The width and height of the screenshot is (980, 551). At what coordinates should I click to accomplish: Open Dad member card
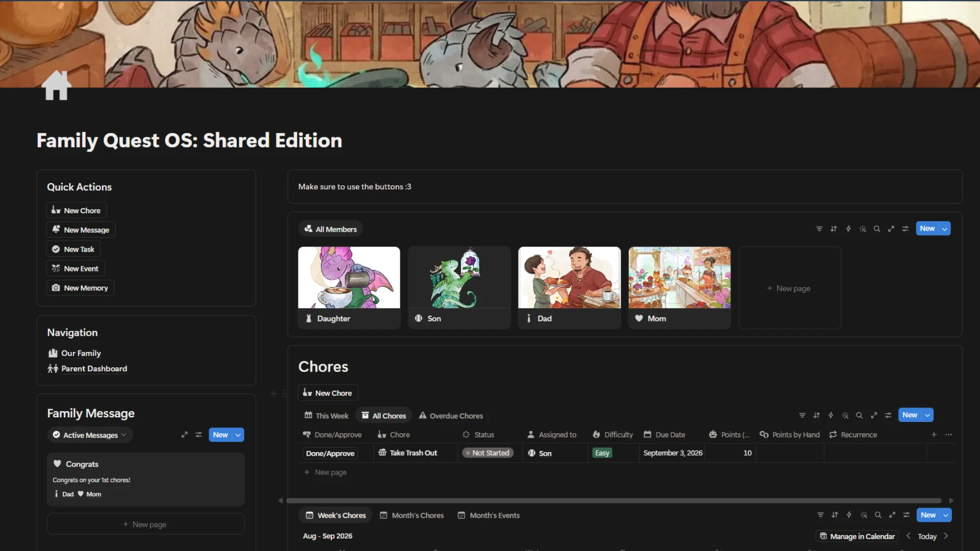(x=570, y=288)
